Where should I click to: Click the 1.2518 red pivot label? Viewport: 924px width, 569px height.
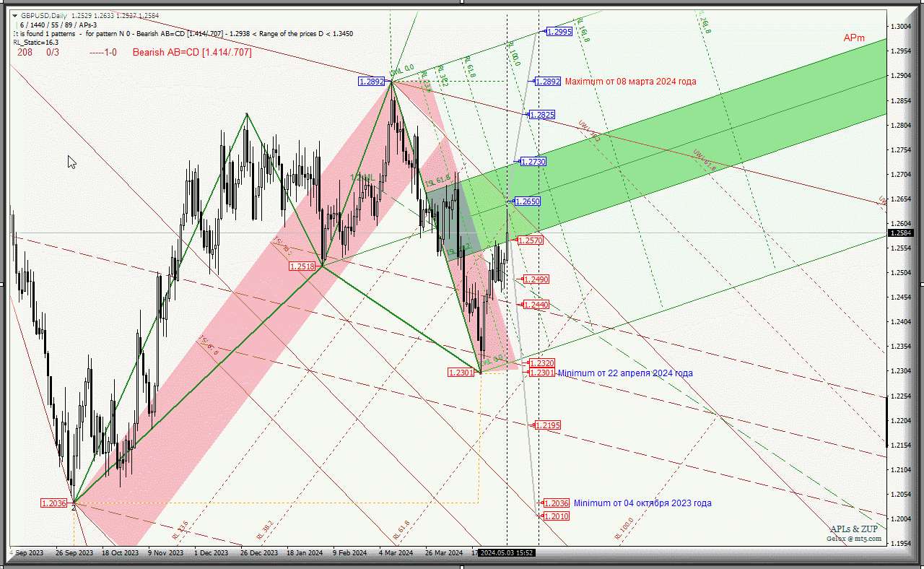[302, 266]
